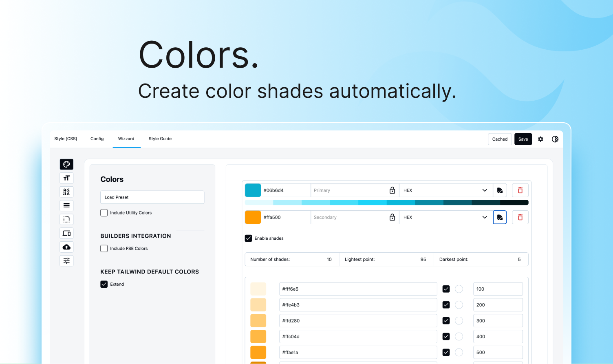Open the Typography (TT) sidebar section
The image size is (613, 364).
[x=66, y=178]
